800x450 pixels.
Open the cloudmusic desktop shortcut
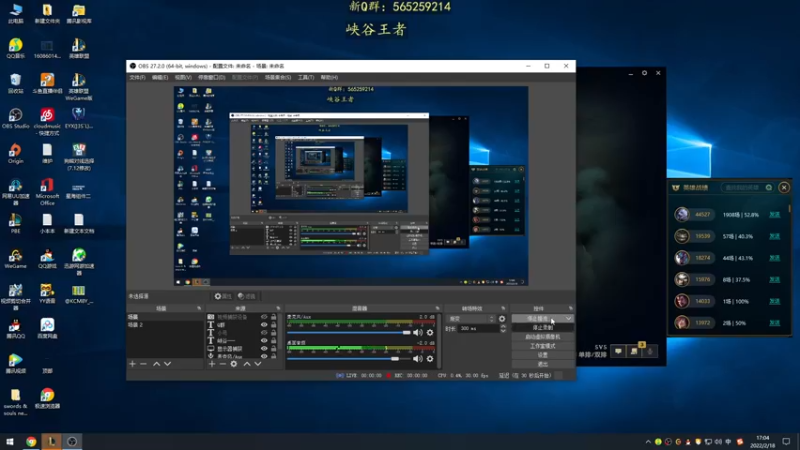(x=47, y=121)
